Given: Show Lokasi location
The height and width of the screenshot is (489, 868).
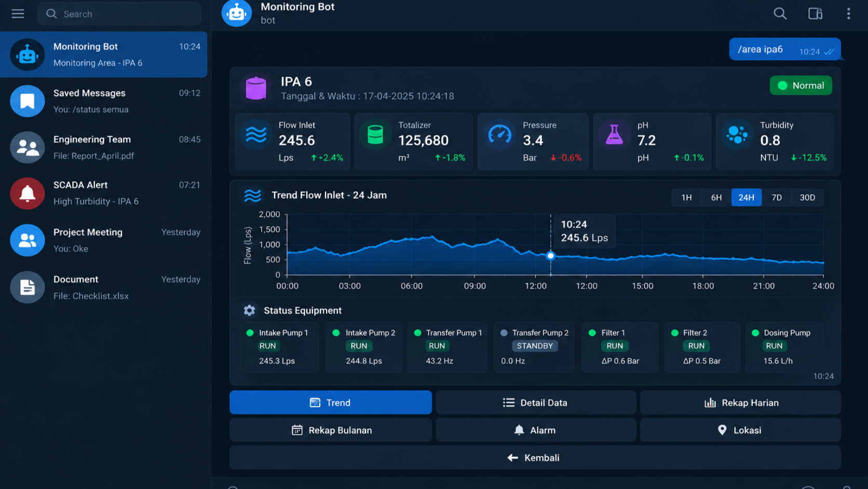Looking at the screenshot, I should click(x=740, y=430).
